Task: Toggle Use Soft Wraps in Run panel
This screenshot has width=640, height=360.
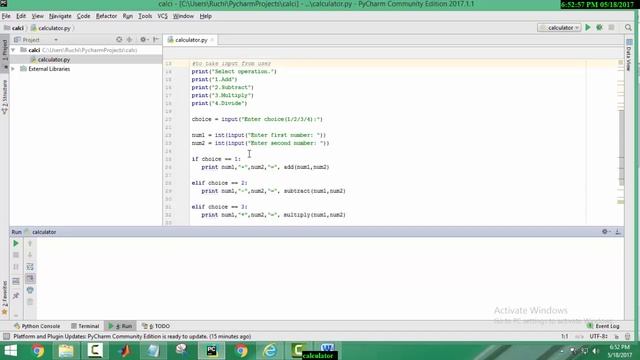Action: pyautogui.click(x=30, y=267)
